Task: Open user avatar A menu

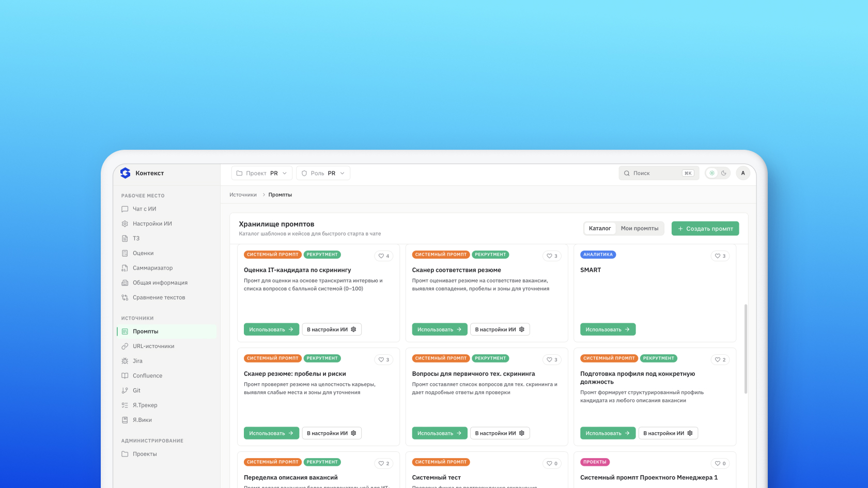Action: pyautogui.click(x=743, y=173)
